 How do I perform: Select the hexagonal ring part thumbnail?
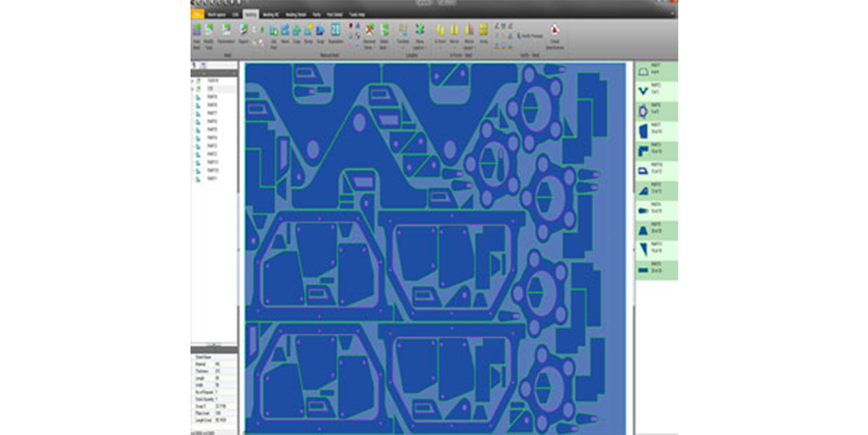642,111
